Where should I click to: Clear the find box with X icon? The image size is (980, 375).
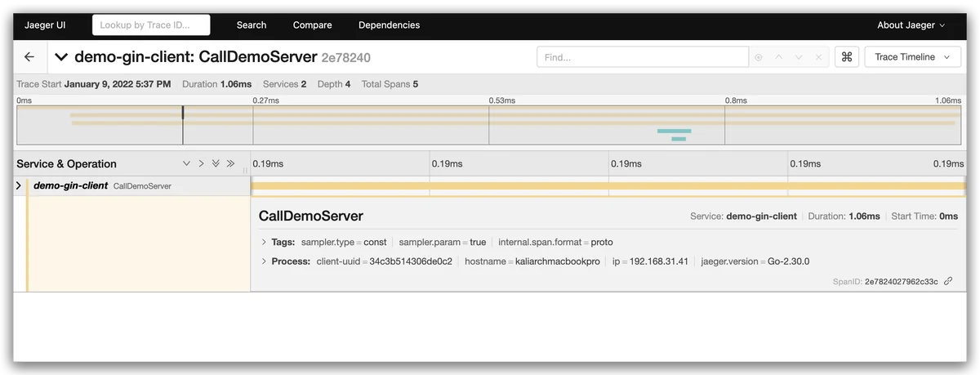click(819, 57)
